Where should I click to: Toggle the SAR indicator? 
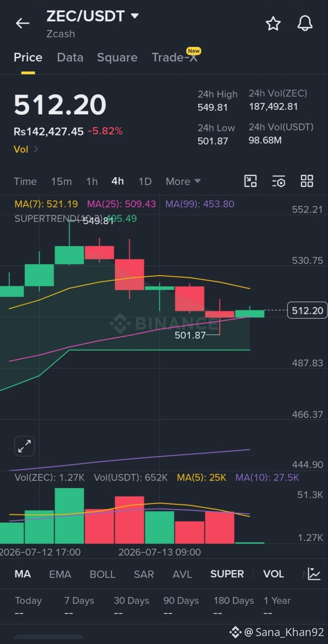pos(144,574)
